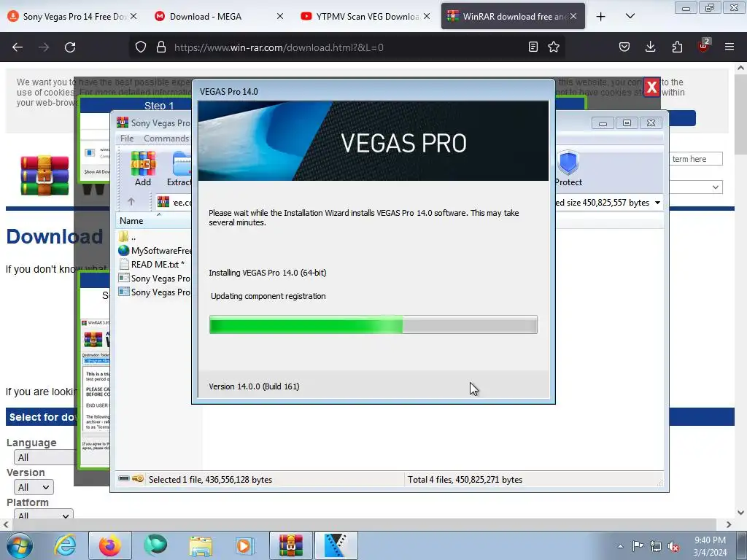Open the extensions puzzle icon
The width and height of the screenshot is (747, 560).
(677, 47)
